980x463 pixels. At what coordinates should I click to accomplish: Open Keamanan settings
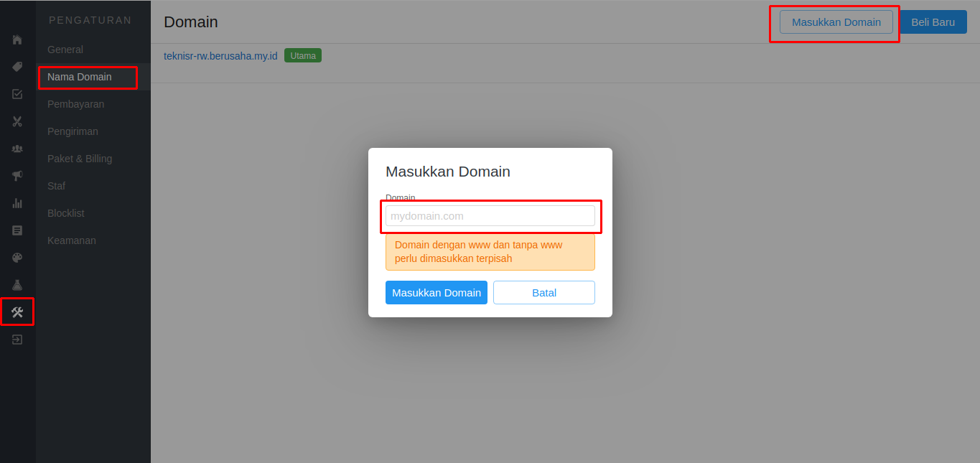(x=93, y=240)
